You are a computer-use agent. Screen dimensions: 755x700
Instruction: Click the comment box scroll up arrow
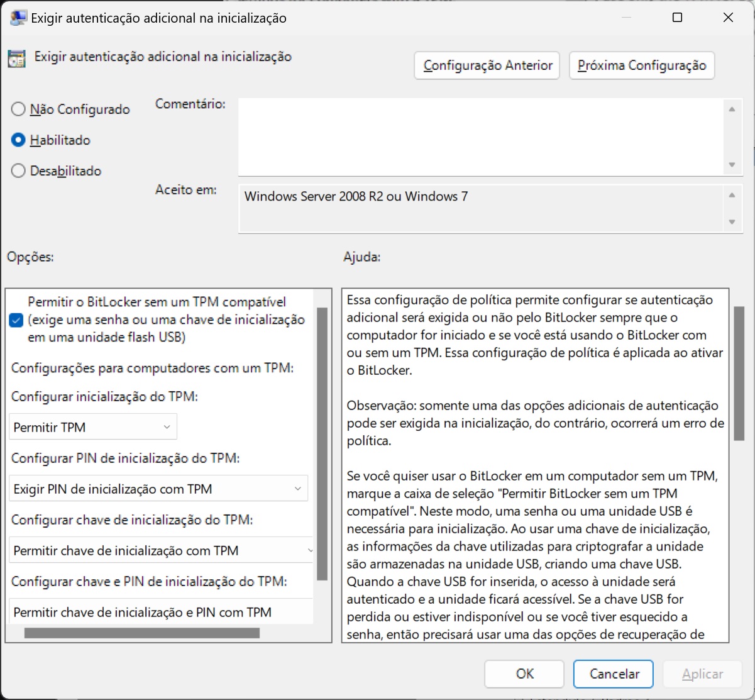(732, 109)
